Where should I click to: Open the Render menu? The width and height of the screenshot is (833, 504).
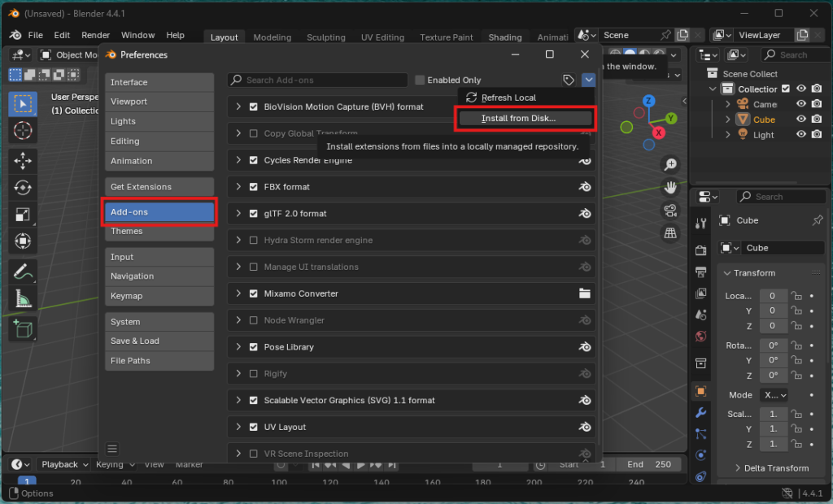pyautogui.click(x=96, y=35)
